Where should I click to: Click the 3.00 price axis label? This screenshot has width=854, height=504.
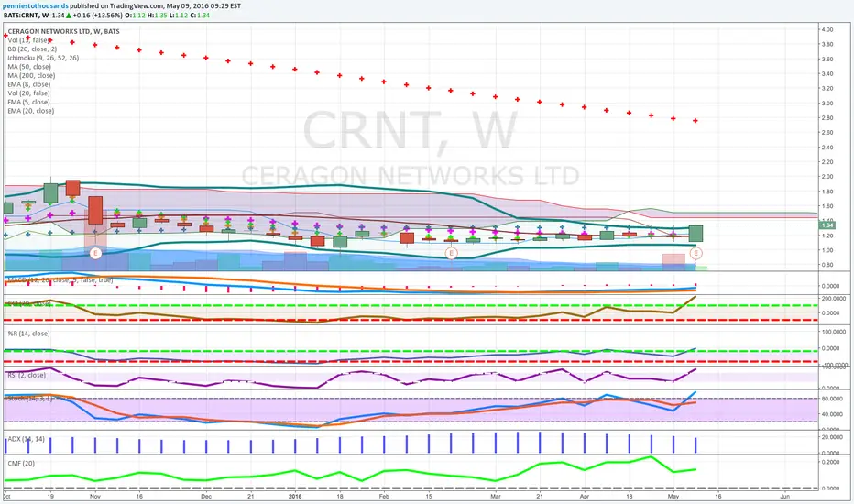point(827,103)
